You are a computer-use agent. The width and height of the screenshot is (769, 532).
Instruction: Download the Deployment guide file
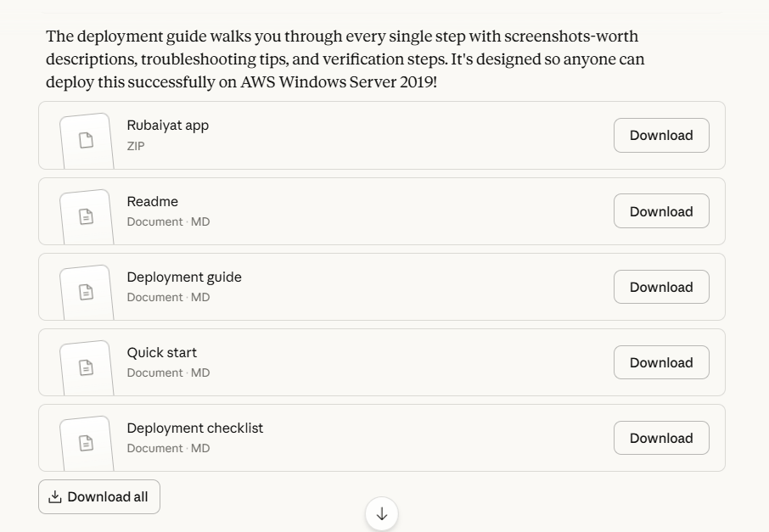pyautogui.click(x=661, y=287)
